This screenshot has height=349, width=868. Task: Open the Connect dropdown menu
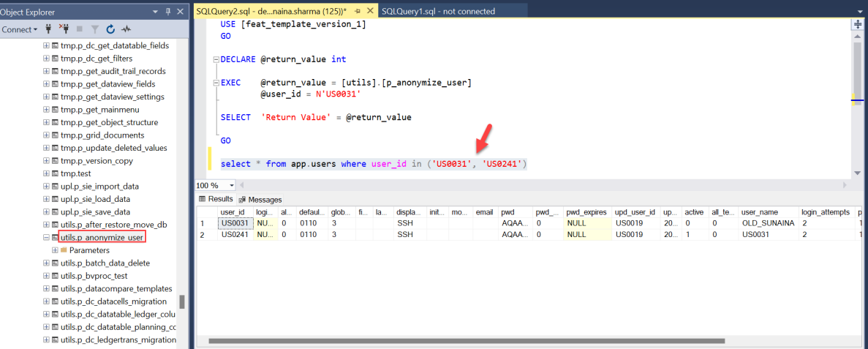pos(20,29)
